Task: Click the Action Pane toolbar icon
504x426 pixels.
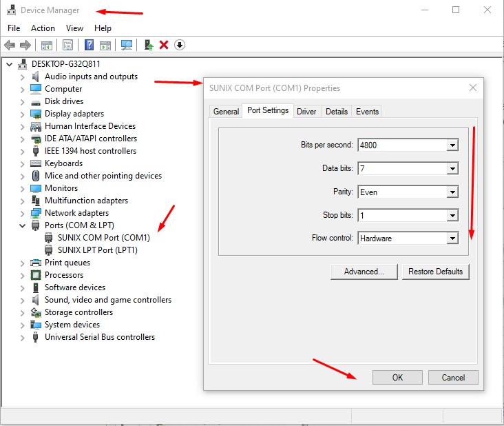Action: click(x=105, y=45)
